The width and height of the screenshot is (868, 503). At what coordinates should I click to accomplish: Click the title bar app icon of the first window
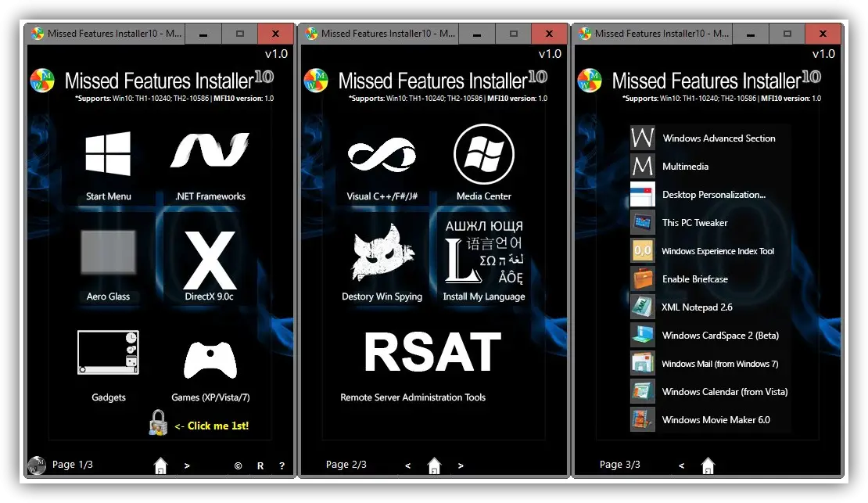(x=38, y=34)
